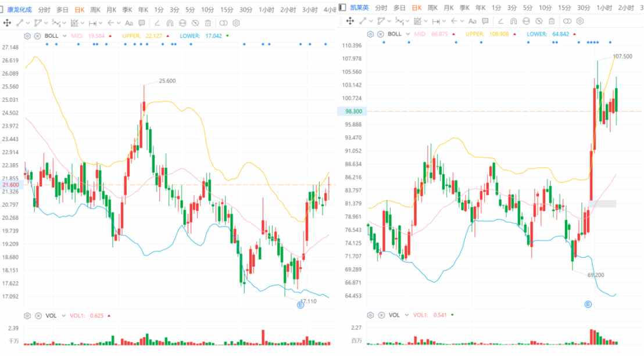Select Aa text tool in 凯莱英 chart
644x356 pixels.
tap(473, 21)
